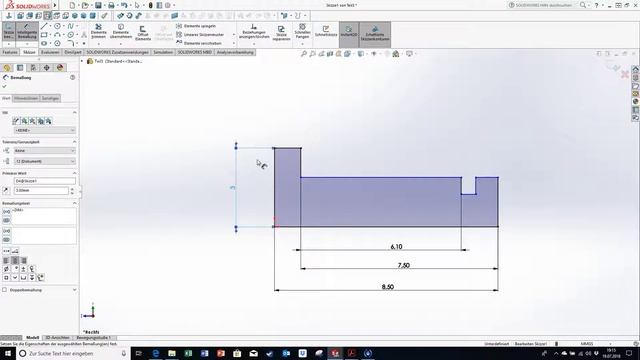Click the Undo icon

[x=124, y=5]
